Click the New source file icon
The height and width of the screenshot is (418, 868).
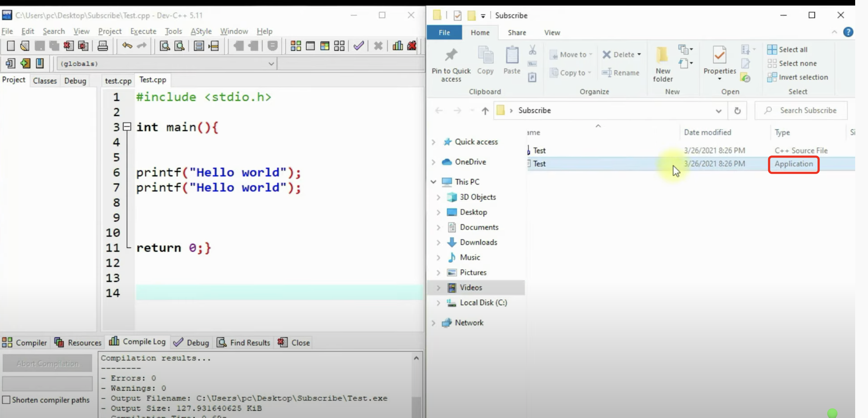(11, 46)
